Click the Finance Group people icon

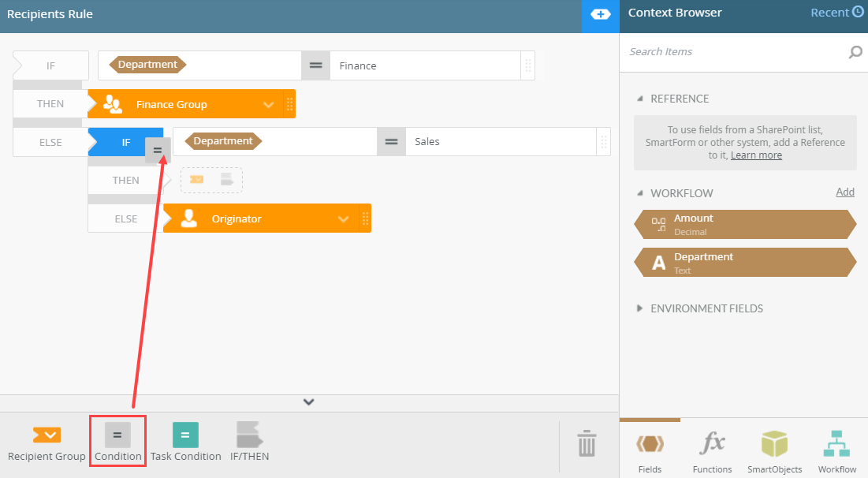(x=113, y=104)
